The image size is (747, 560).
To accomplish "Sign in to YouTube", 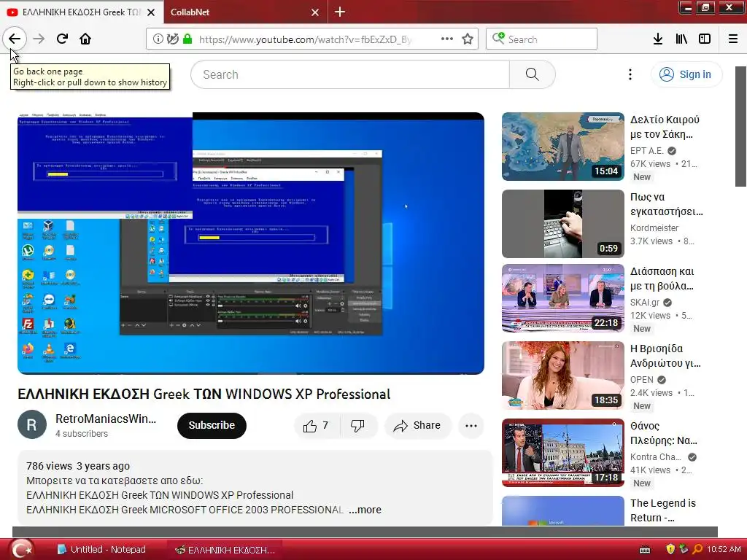I will point(686,74).
